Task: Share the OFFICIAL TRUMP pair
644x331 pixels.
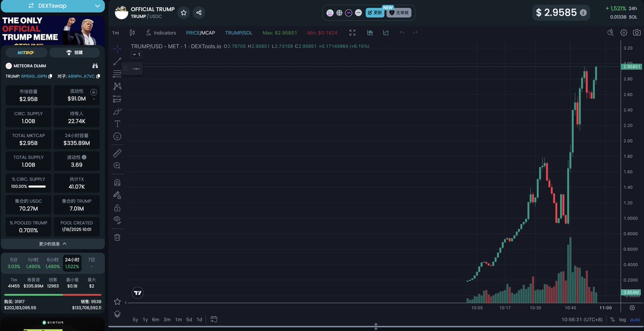Action: [x=199, y=12]
